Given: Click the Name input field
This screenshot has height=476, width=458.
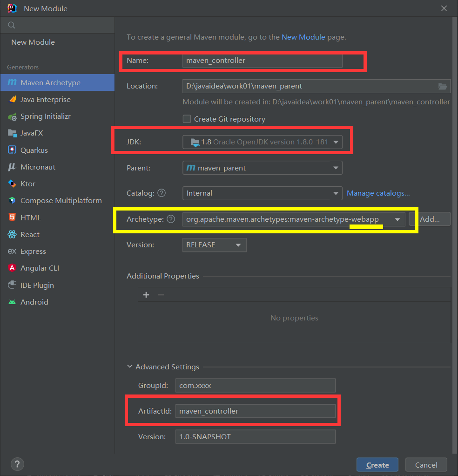Looking at the screenshot, I should 263,61.
